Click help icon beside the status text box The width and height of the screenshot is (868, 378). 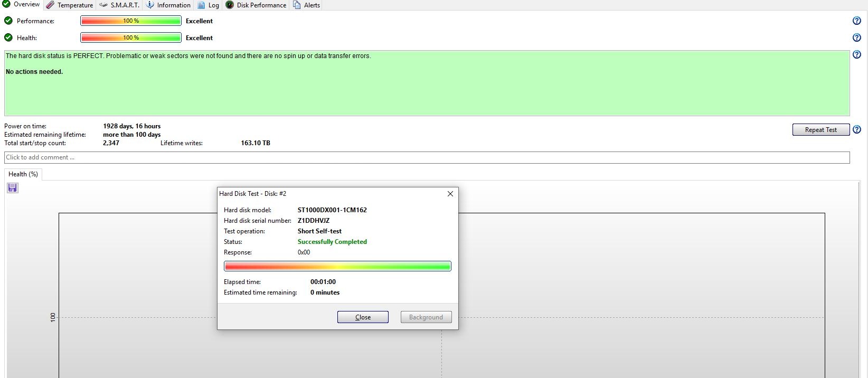pos(857,55)
